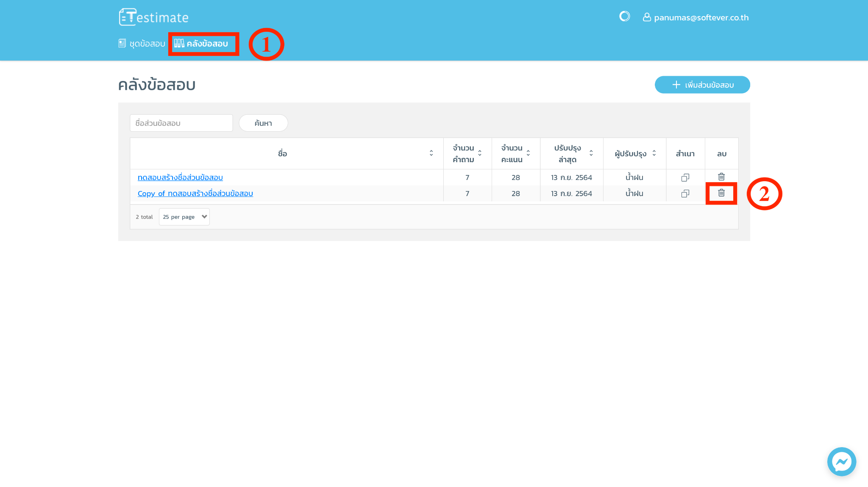Sort table by ชื่อ column
868x487 pixels.
click(x=431, y=153)
